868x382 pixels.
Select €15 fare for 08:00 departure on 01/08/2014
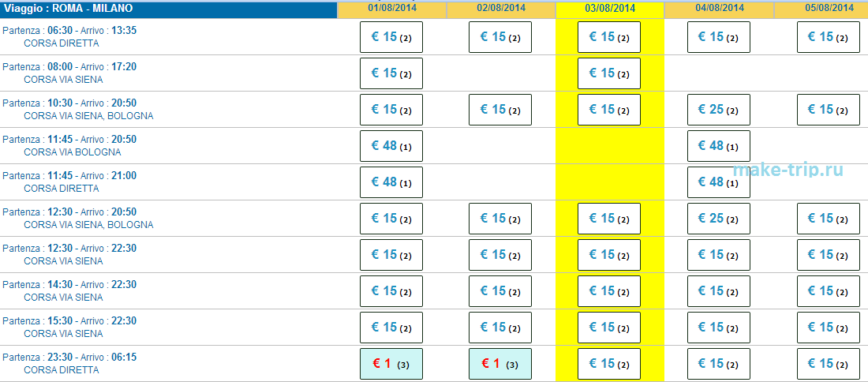[391, 73]
